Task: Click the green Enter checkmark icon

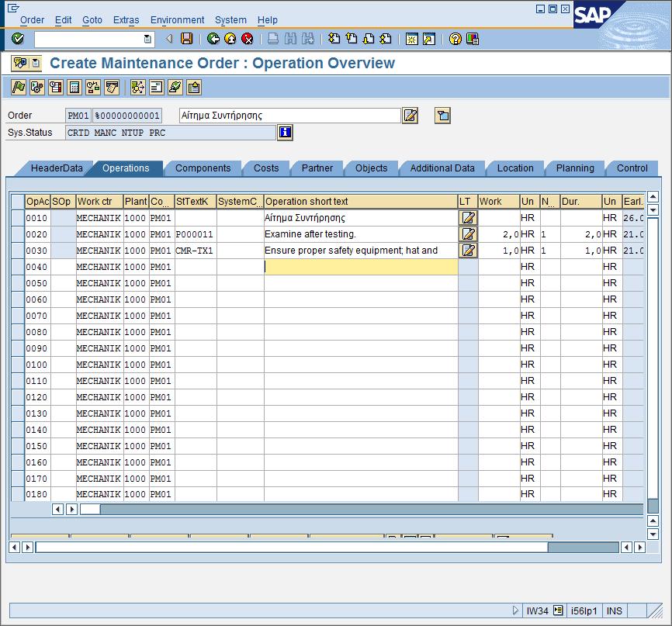Action: pyautogui.click(x=18, y=39)
